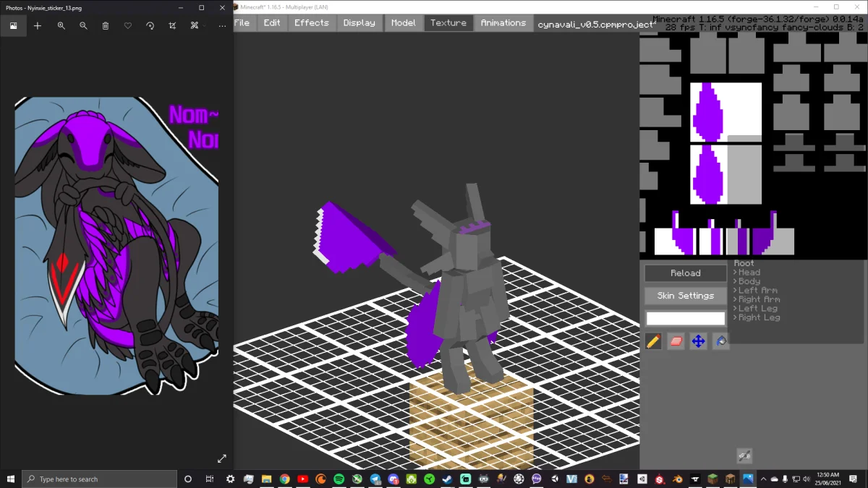
Task: Open the crop tool in Photos
Action: coord(172,25)
